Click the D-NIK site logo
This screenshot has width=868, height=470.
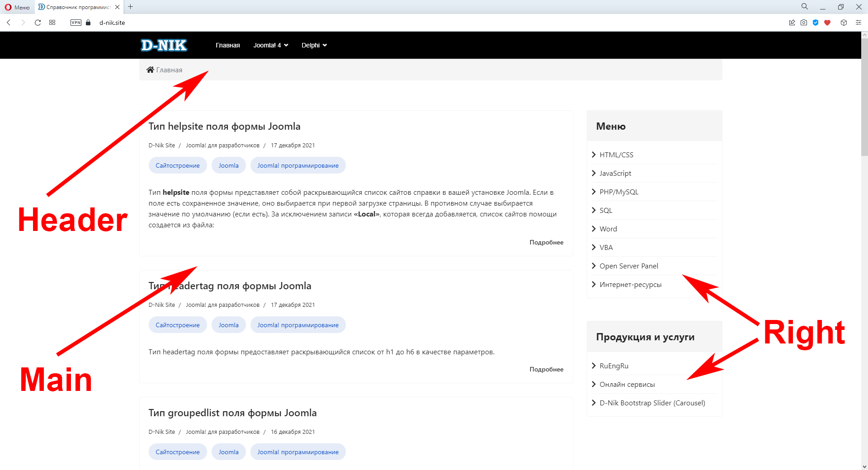coord(164,45)
